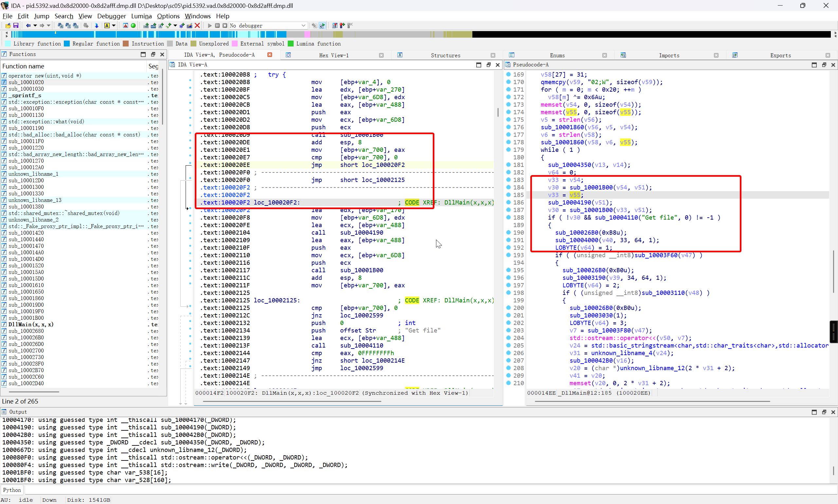Click the create data icon
838x504 pixels.
click(154, 26)
